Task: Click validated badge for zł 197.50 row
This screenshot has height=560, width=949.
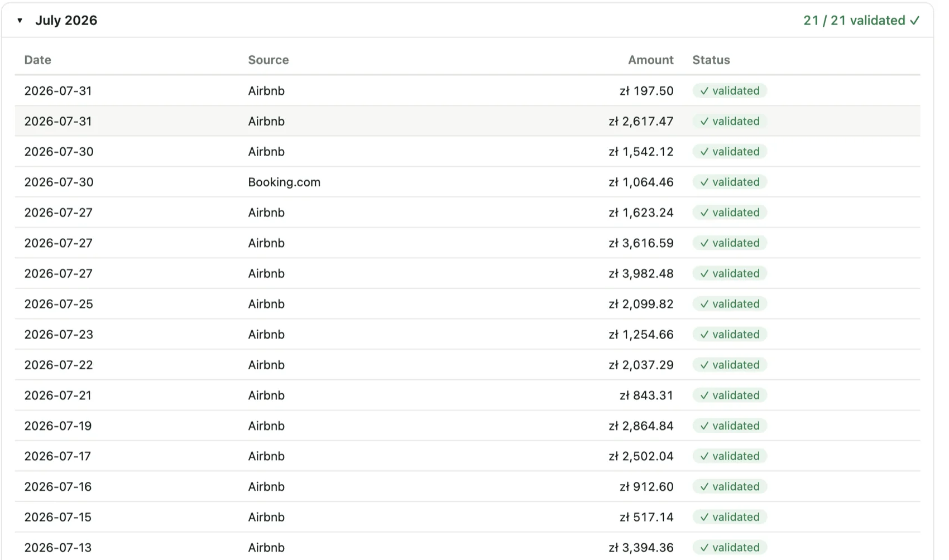Action: coord(730,91)
